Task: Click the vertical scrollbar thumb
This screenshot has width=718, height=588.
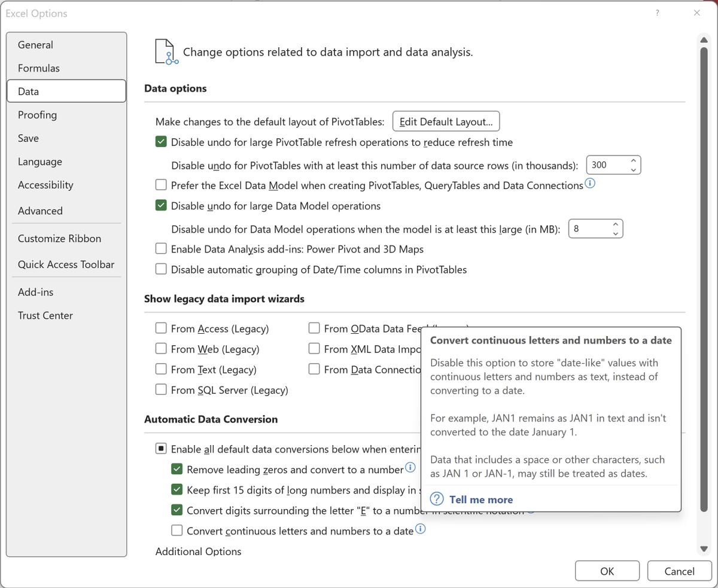Action: pyautogui.click(x=704, y=280)
